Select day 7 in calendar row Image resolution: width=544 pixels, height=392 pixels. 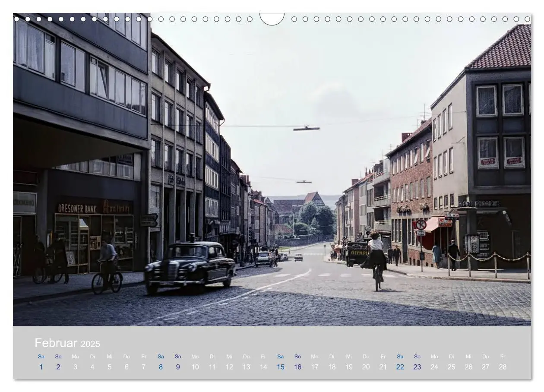click(144, 367)
